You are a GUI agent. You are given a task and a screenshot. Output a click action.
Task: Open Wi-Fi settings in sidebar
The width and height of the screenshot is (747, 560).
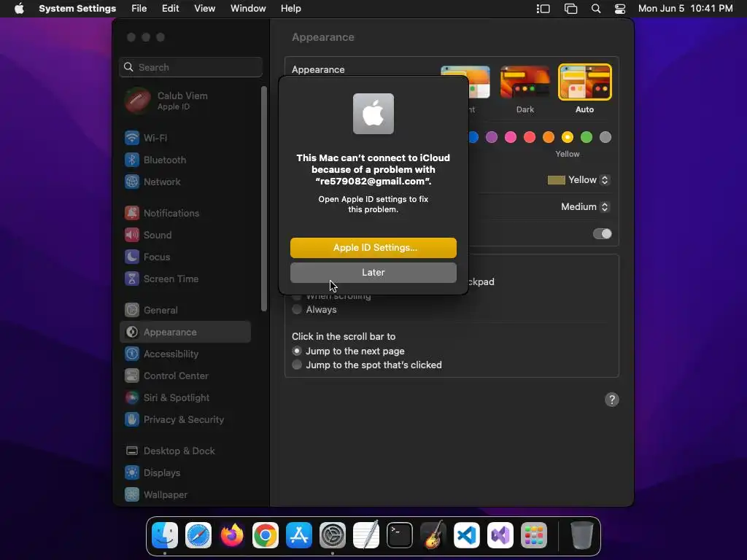tap(185, 138)
